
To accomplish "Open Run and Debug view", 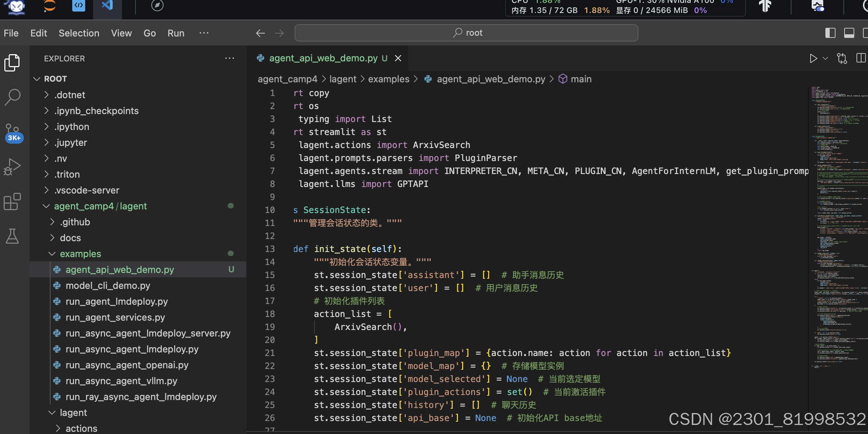I will click(13, 166).
